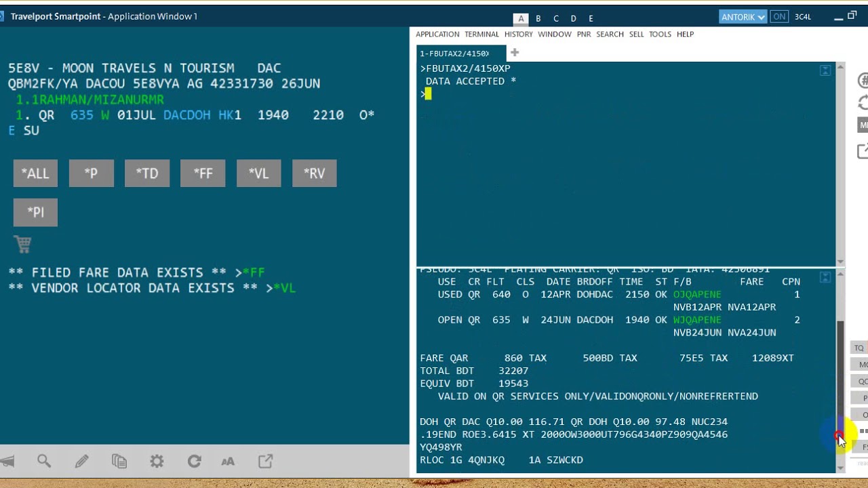Screen dimensions: 868x488
Task: Click the *PI button
Action: (35, 212)
